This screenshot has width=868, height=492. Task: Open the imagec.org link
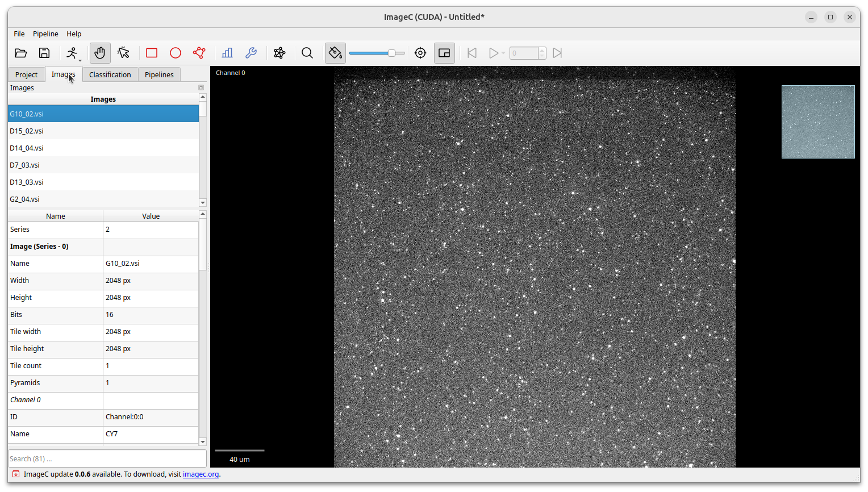click(201, 474)
